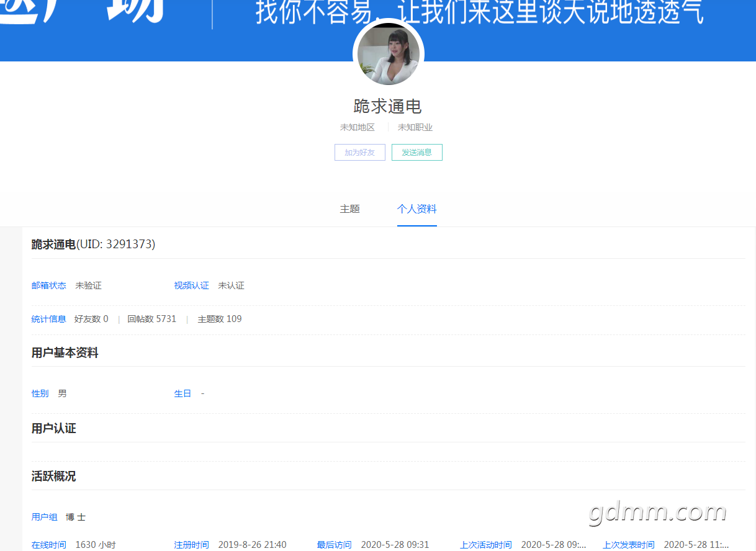The height and width of the screenshot is (551, 756).
Task: Click the 上次活动时间 label
Action: tap(486, 545)
